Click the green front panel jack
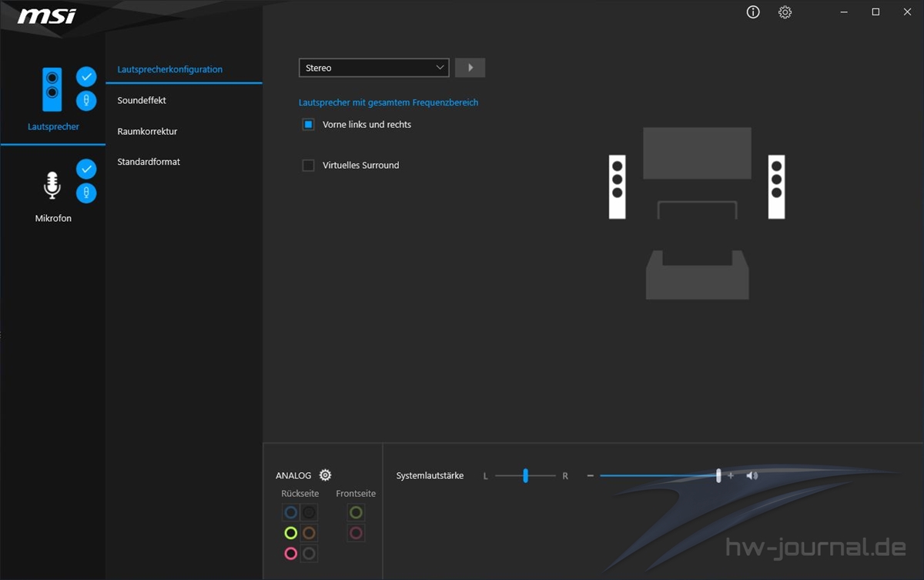The height and width of the screenshot is (580, 924). coord(356,512)
